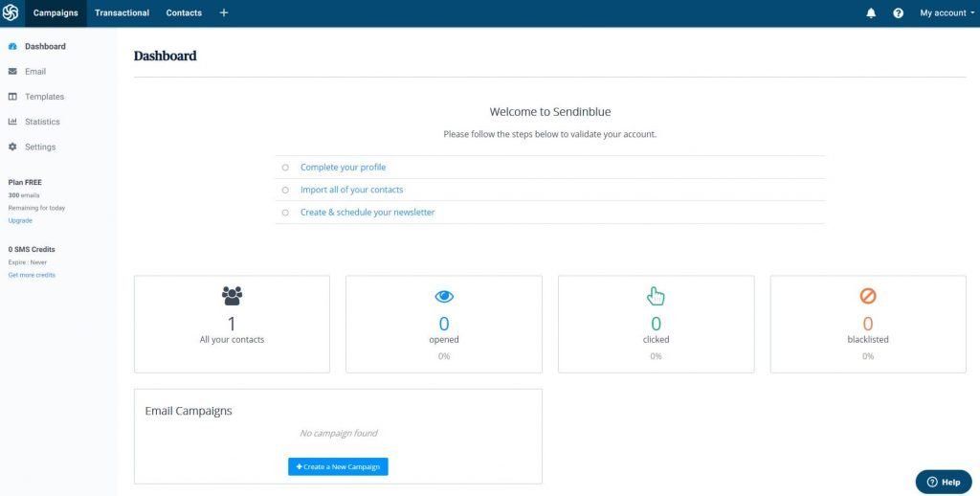Click the contacts group icon
980x496 pixels.
point(232,296)
